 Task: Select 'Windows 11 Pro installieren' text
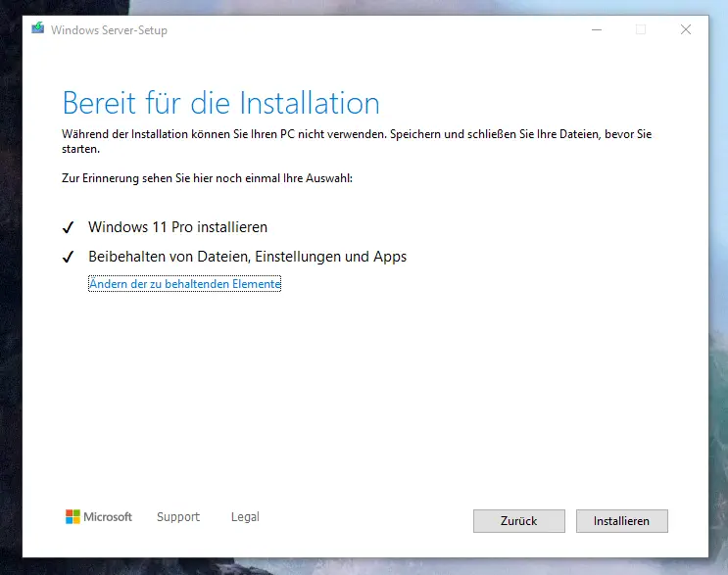pyautogui.click(x=177, y=227)
